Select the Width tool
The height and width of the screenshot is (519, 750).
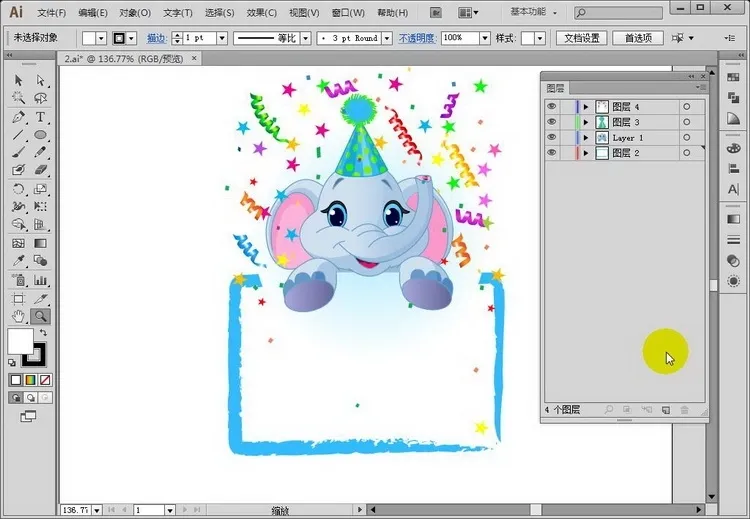pyautogui.click(x=18, y=206)
